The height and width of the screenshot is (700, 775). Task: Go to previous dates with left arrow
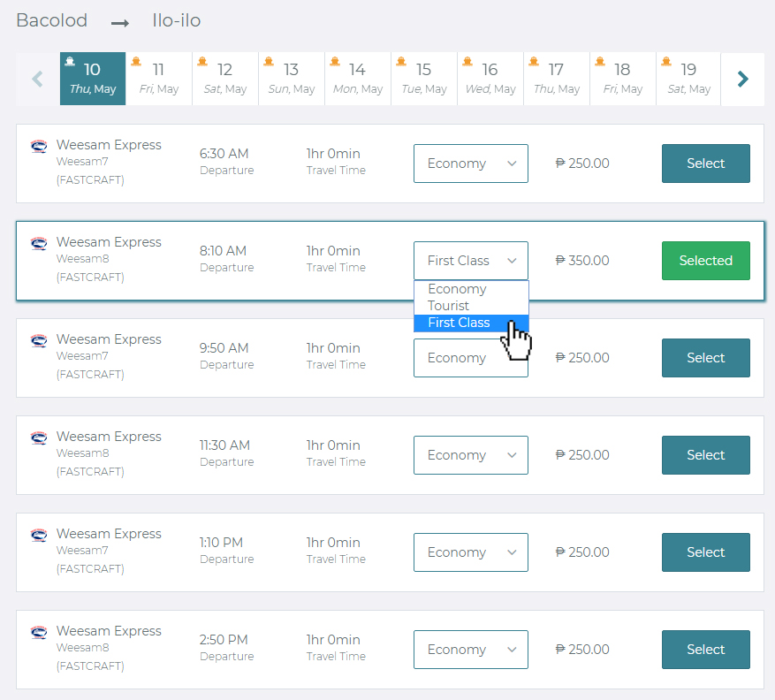38,79
